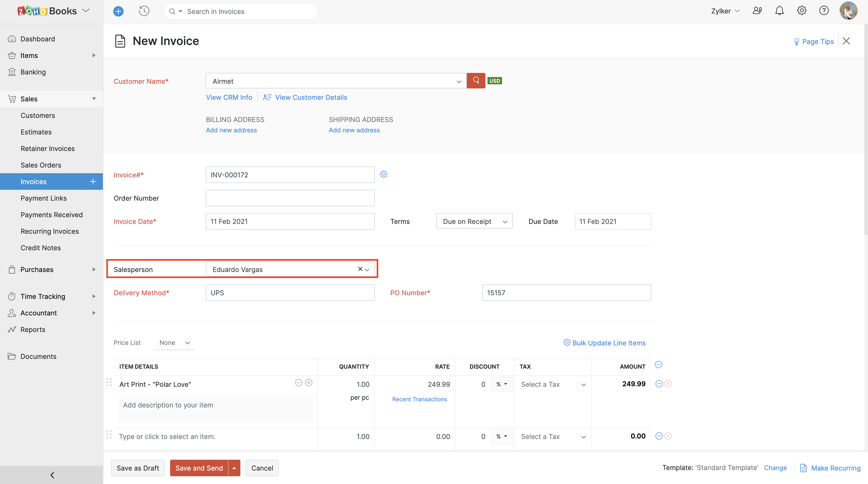
Task: Expand Save and Send options arrow
Action: 234,468
